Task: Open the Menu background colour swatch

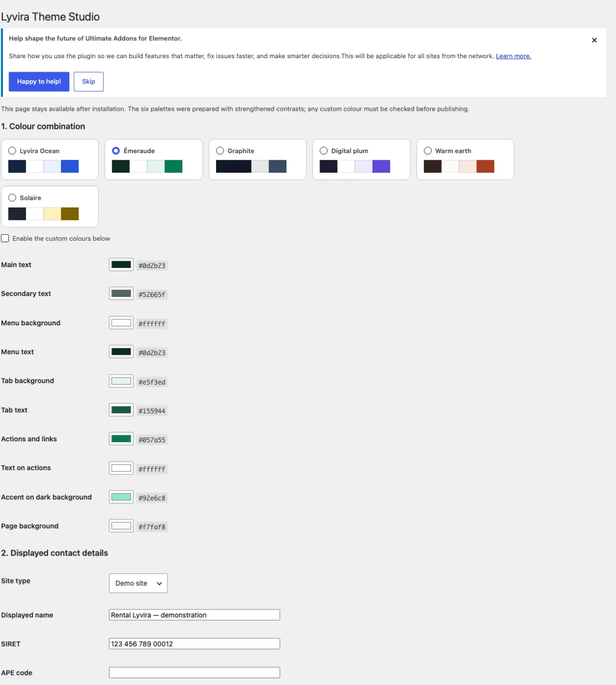Action: (121, 323)
